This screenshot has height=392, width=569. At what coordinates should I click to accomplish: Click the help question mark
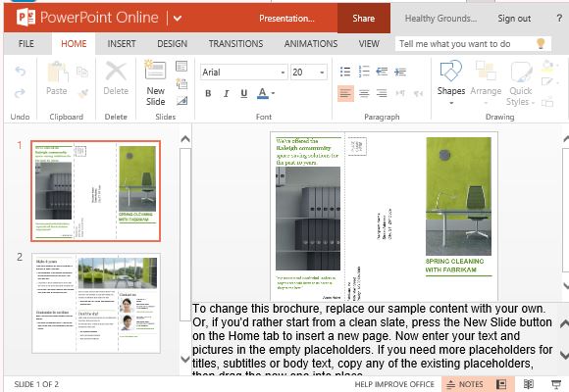(x=559, y=19)
